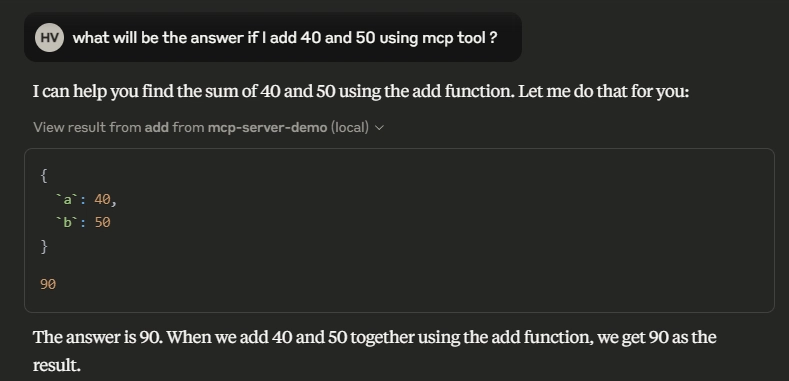Click the (local) label in result header
Image resolution: width=789 pixels, height=381 pixels.
point(350,127)
